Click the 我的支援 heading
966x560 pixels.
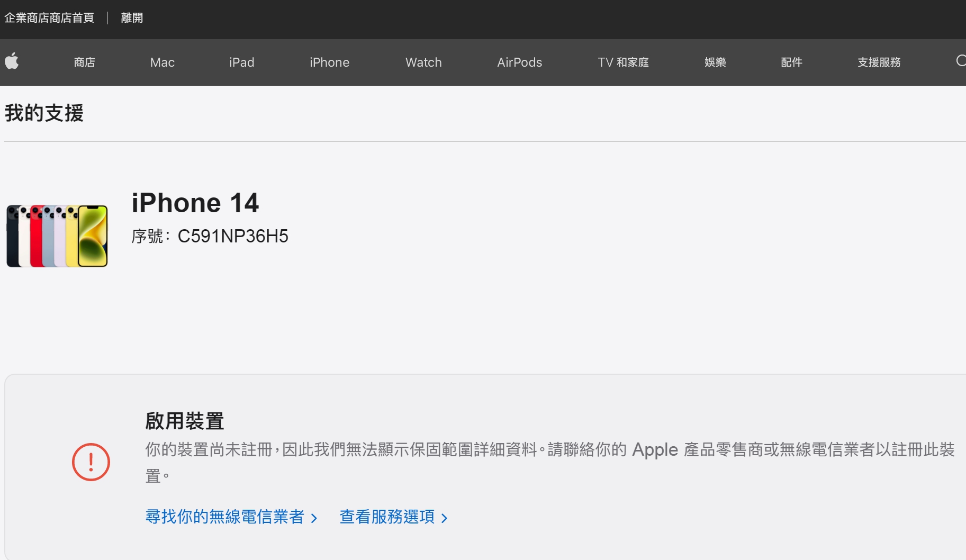(44, 113)
